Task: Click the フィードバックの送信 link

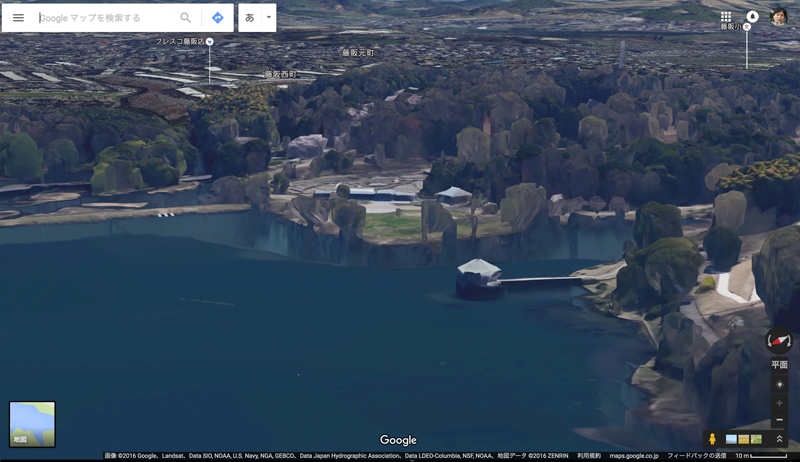Action: tap(697, 456)
